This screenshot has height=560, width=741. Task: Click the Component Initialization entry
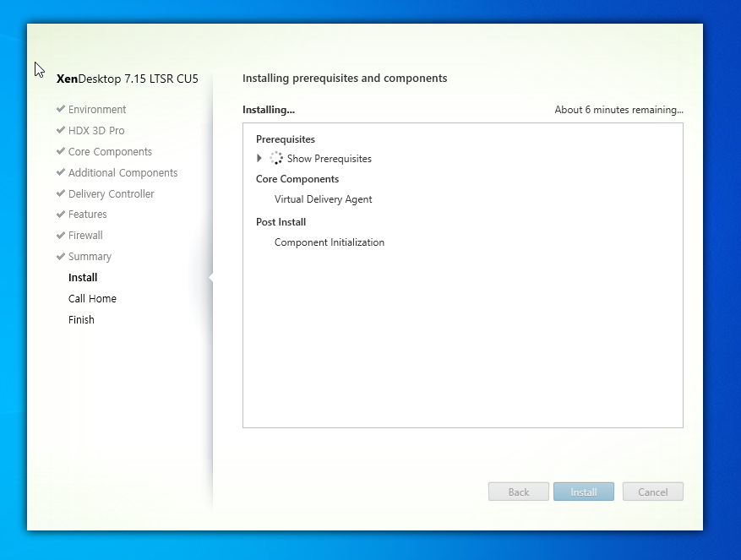[330, 242]
